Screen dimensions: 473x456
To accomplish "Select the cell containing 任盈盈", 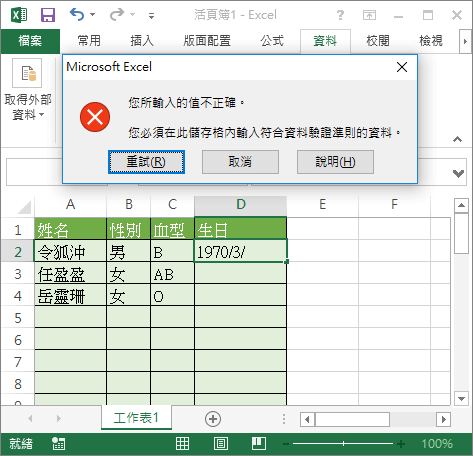I will (70, 274).
